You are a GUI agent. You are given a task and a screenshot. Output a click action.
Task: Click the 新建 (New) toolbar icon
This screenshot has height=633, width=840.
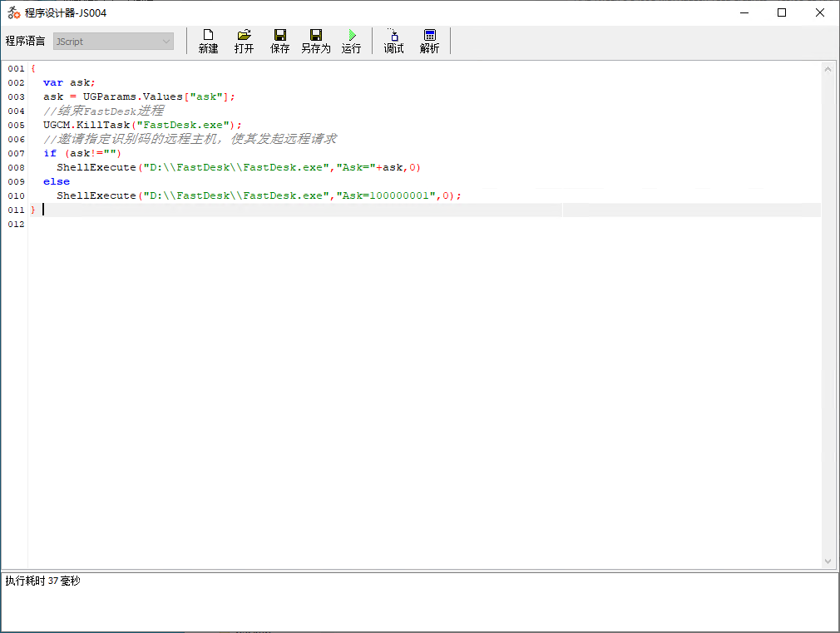click(208, 42)
